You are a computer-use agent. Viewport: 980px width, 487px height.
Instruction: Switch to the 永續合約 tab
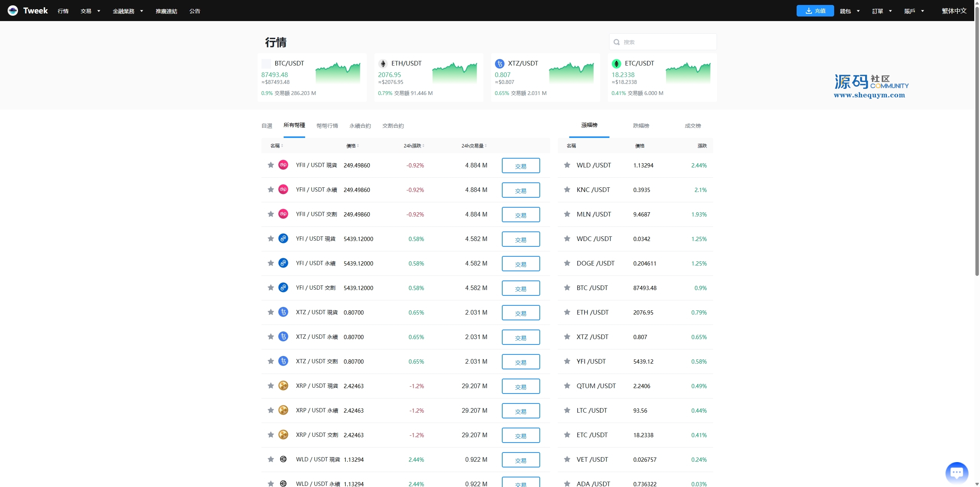(x=360, y=126)
